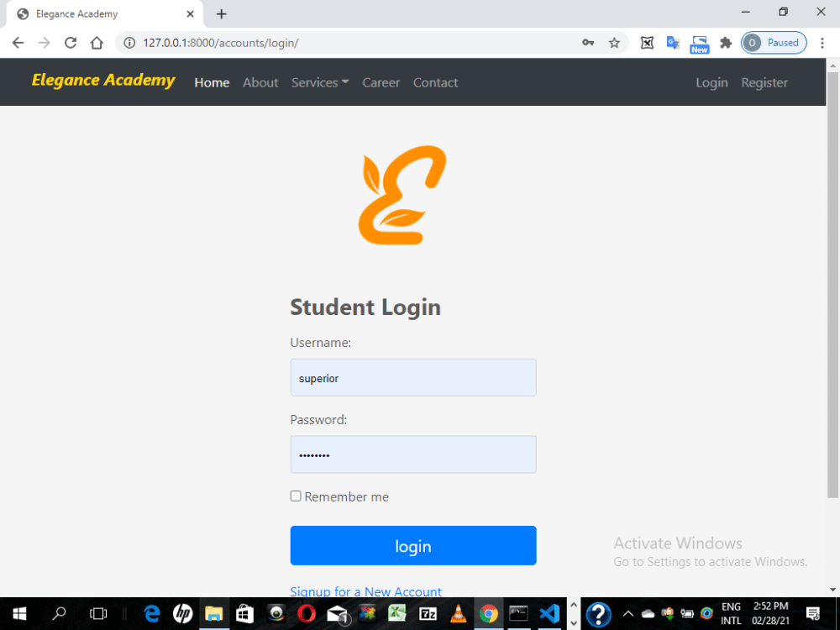
Task: Click the back navigation arrow
Action: tap(17, 43)
